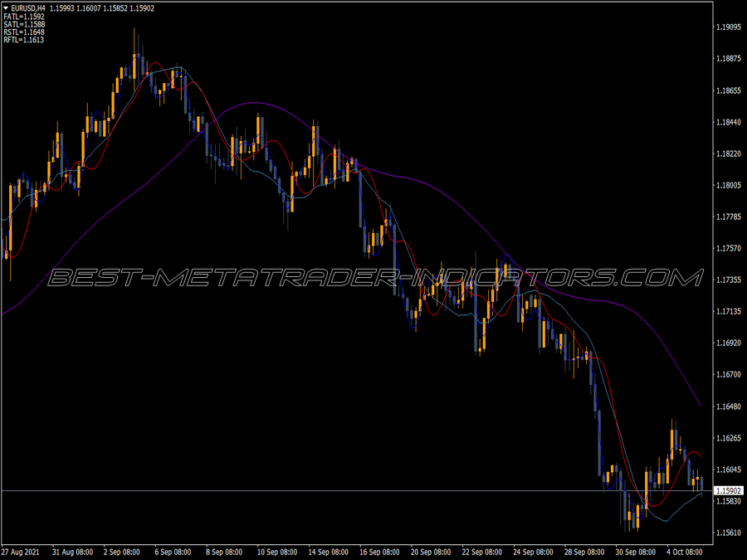This screenshot has width=747, height=560.
Task: Click the 1.18655 price axis label
Action: click(729, 90)
